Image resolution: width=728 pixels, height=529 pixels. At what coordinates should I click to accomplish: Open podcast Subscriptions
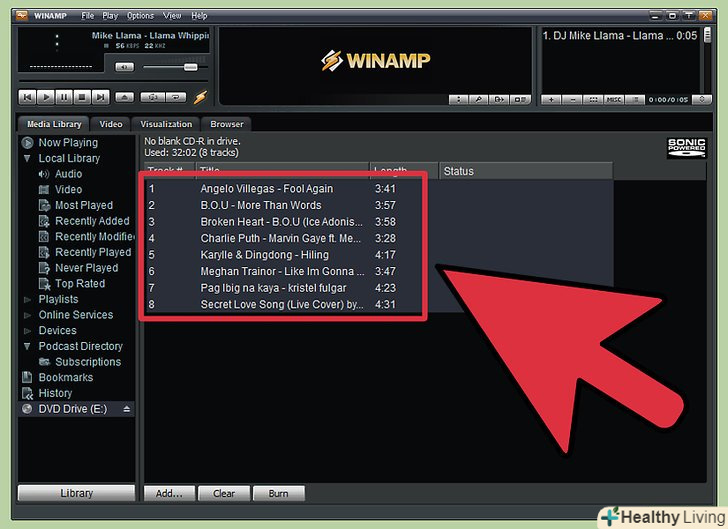[x=88, y=362]
